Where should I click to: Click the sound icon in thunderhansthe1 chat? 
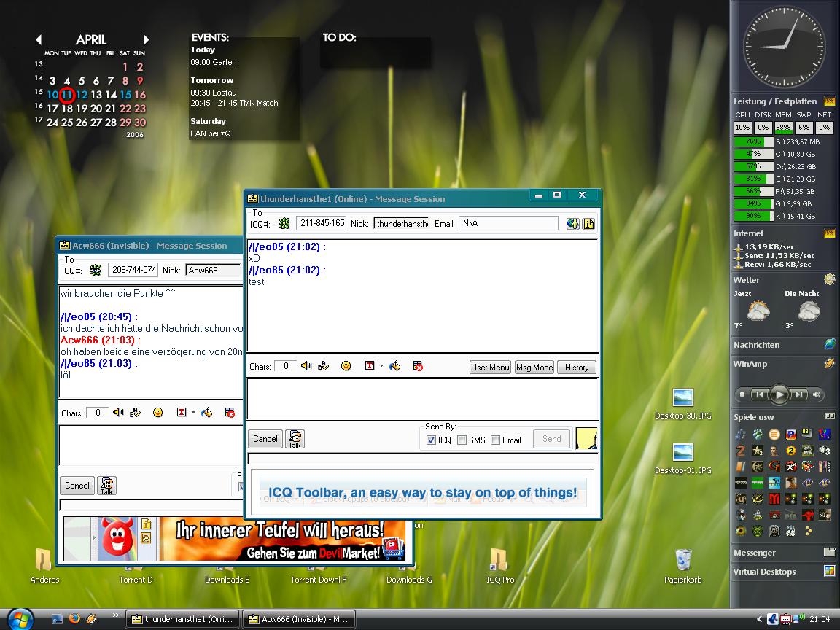coord(306,366)
